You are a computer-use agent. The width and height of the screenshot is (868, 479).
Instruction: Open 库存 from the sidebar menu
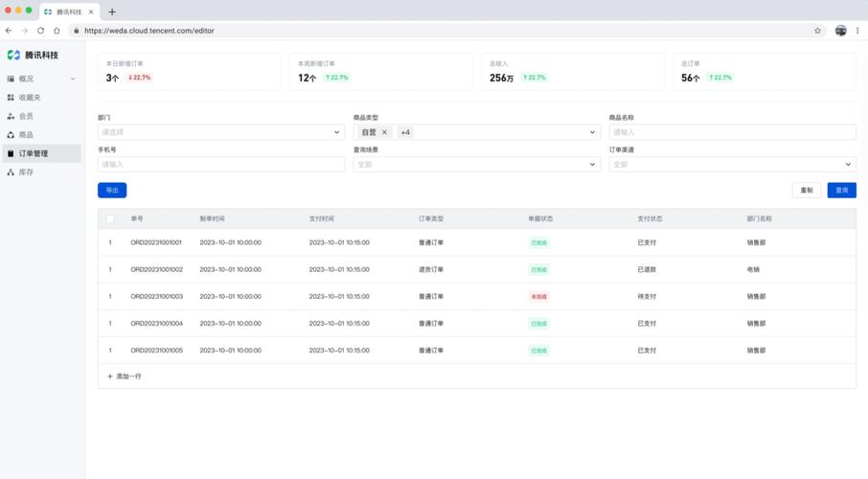coord(26,172)
